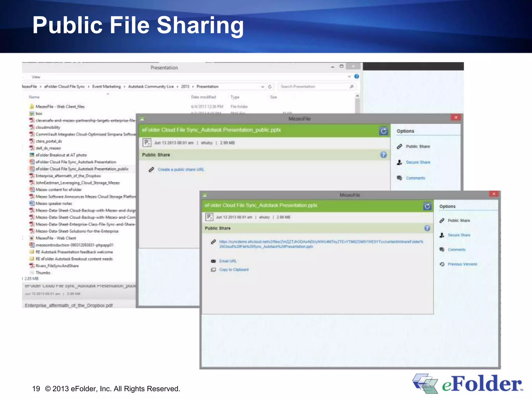Screen dimensions: 532x399
Task: Open help for Public Share in the upper dialog
Action: (x=383, y=155)
